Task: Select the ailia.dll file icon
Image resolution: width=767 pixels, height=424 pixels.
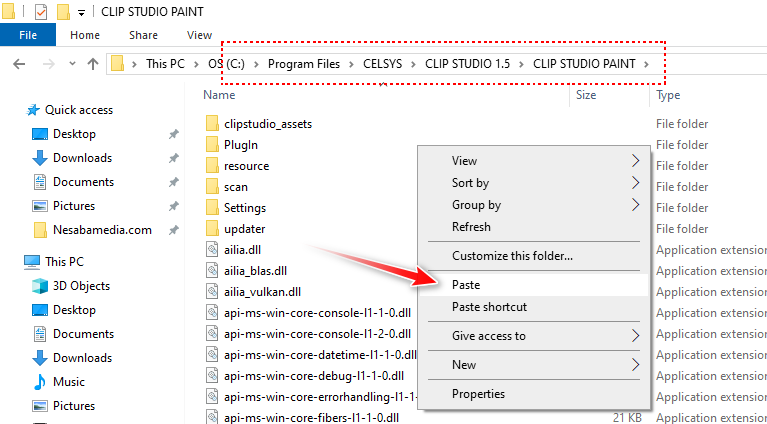Action: coord(212,250)
